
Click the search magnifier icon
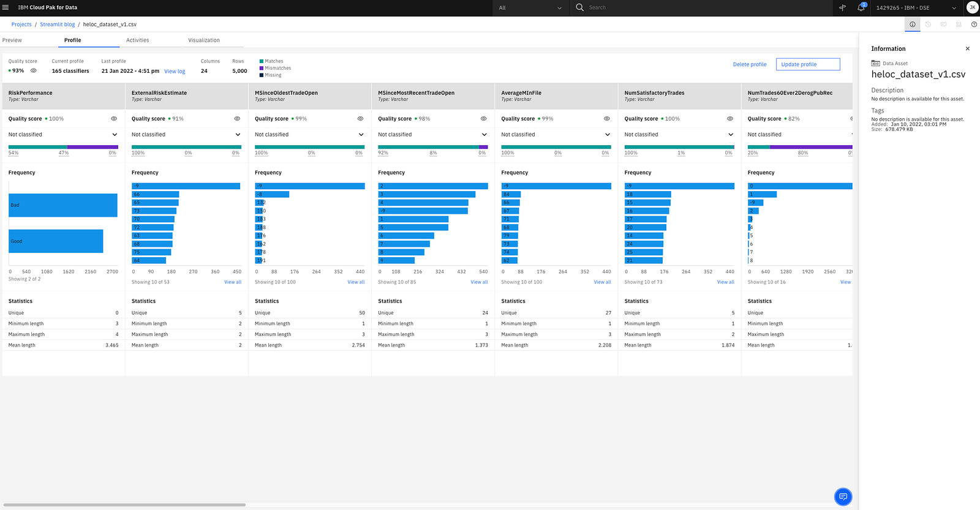point(579,7)
